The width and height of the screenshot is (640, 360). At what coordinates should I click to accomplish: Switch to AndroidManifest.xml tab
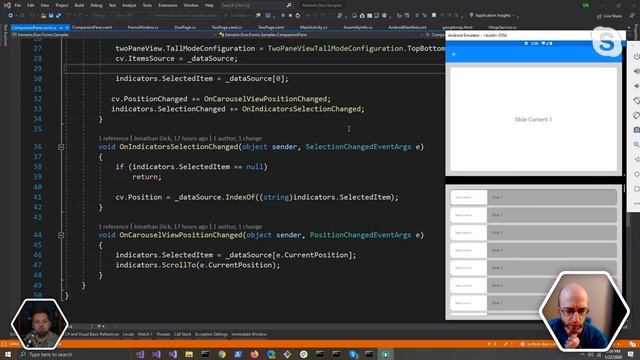(407, 27)
